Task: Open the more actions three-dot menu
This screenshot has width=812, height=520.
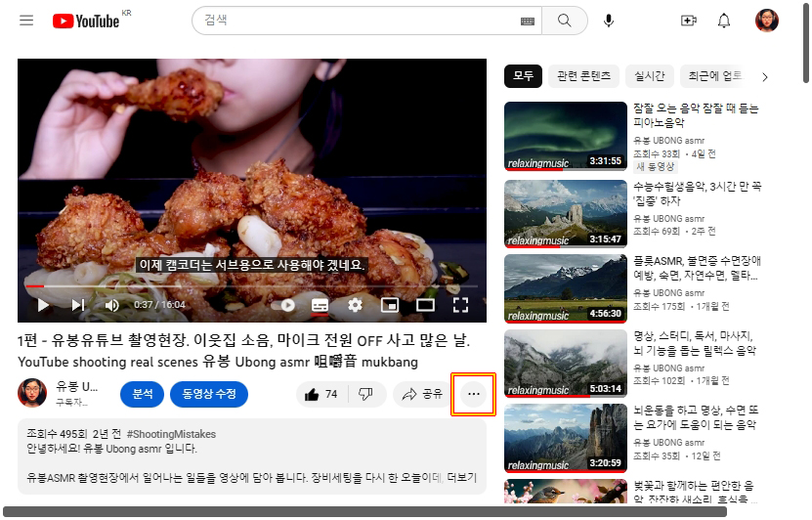Action: [473, 394]
